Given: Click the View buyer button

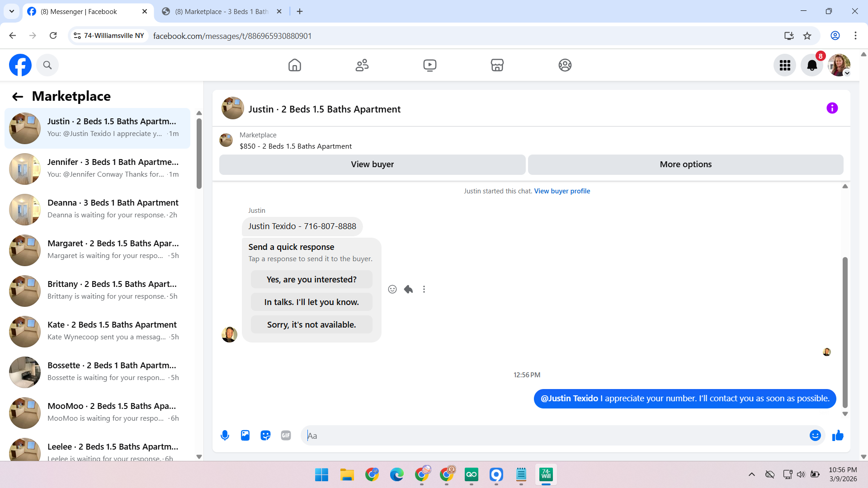Looking at the screenshot, I should (372, 164).
